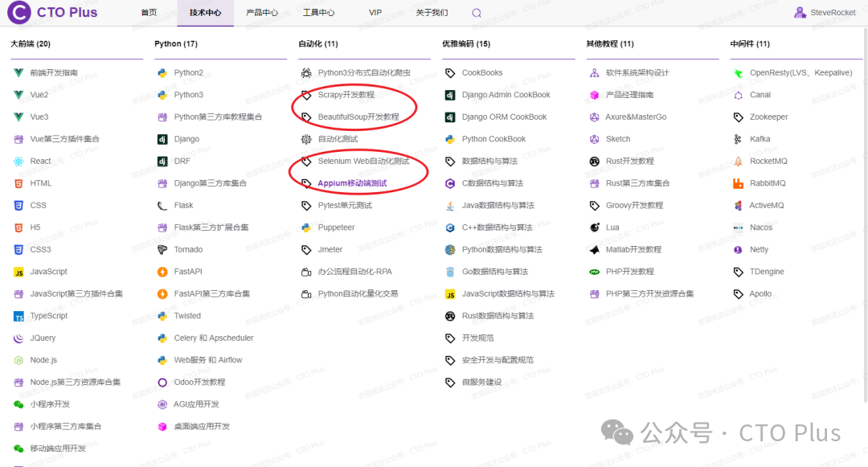This screenshot has width=868, height=467.
Task: Open the 首页 menu item
Action: tap(148, 12)
